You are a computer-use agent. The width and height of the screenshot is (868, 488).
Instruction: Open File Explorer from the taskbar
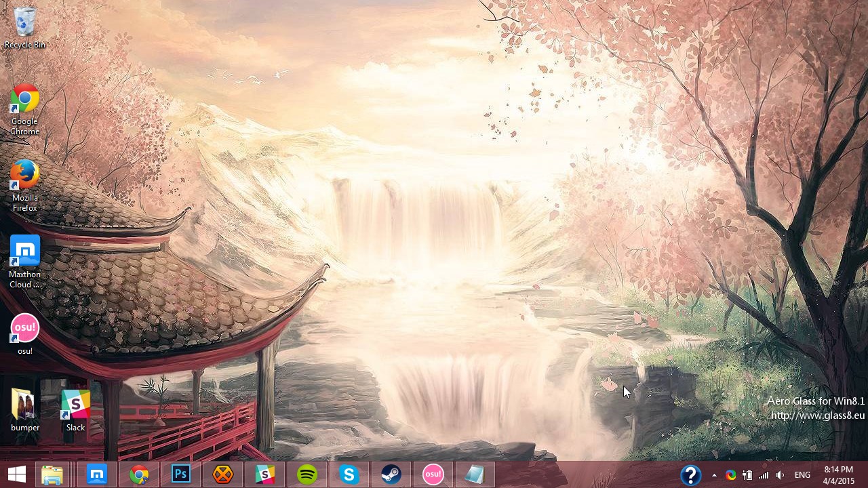[x=52, y=475]
